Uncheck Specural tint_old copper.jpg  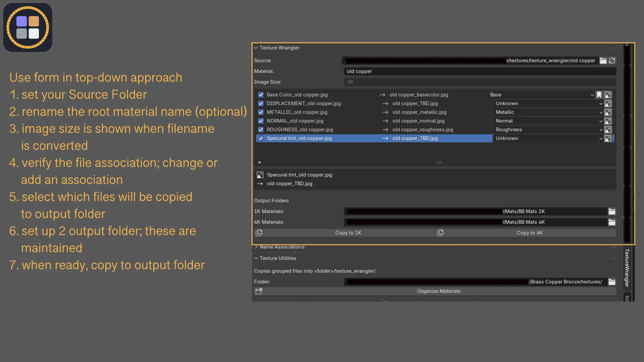tap(261, 138)
